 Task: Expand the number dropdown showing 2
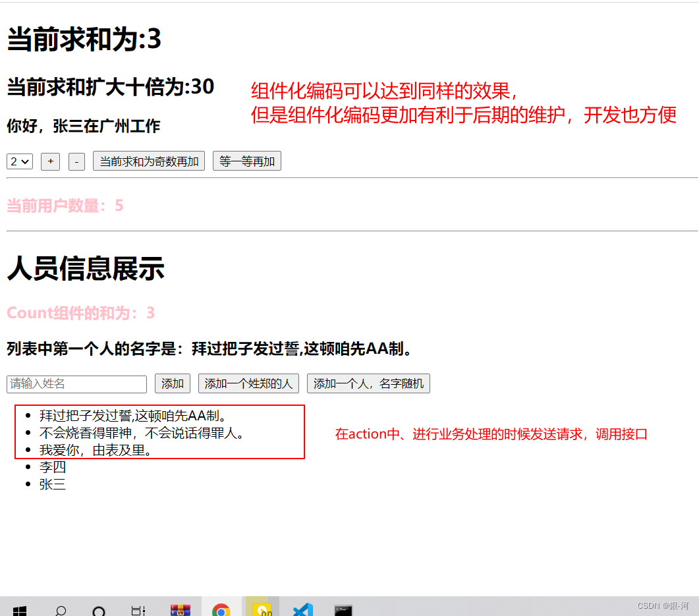coord(20,161)
